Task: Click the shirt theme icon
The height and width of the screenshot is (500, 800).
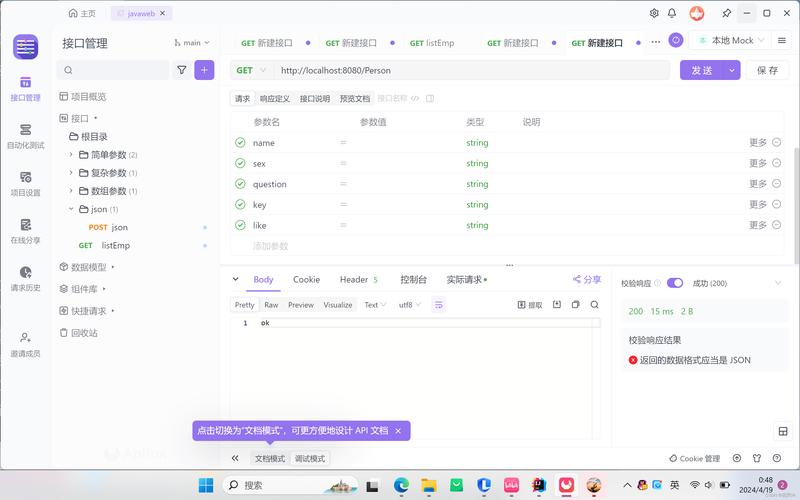Action: pyautogui.click(x=757, y=458)
